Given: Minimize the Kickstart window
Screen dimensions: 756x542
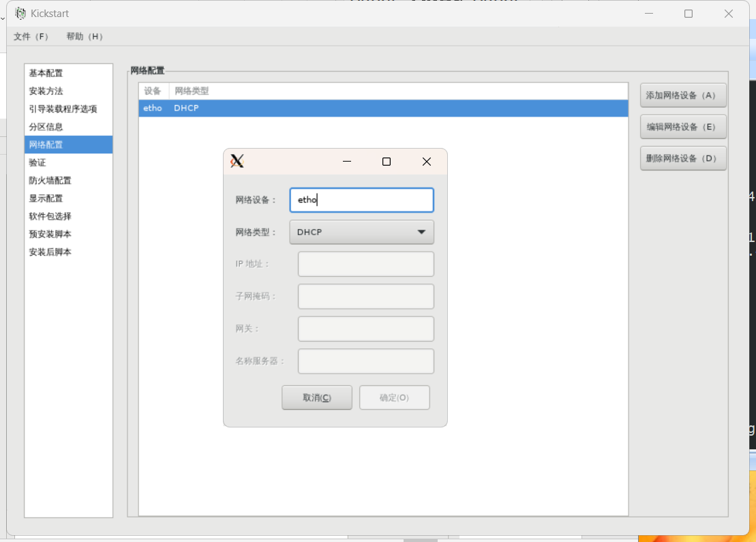Looking at the screenshot, I should (649, 14).
